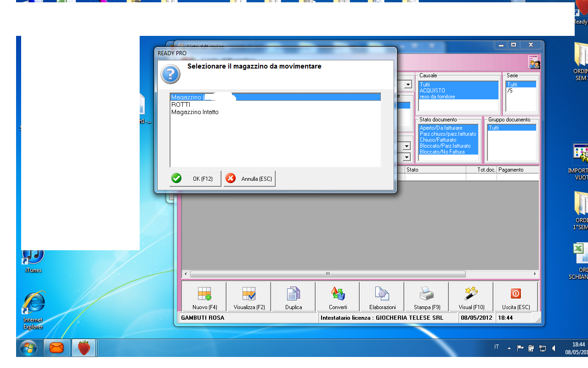Click the network tray icon

click(543, 348)
